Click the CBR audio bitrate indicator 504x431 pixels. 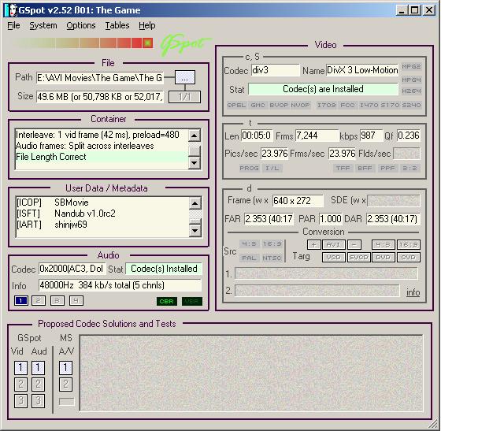pyautogui.click(x=166, y=301)
